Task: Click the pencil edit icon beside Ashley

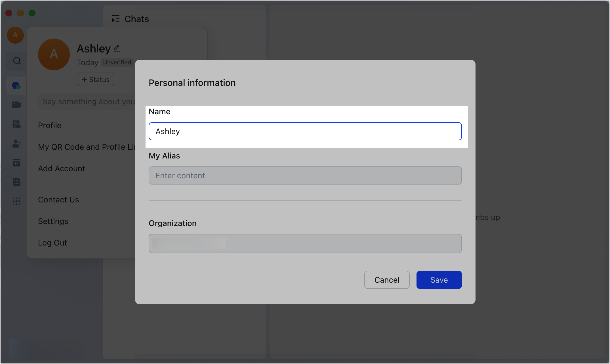Action: [117, 48]
